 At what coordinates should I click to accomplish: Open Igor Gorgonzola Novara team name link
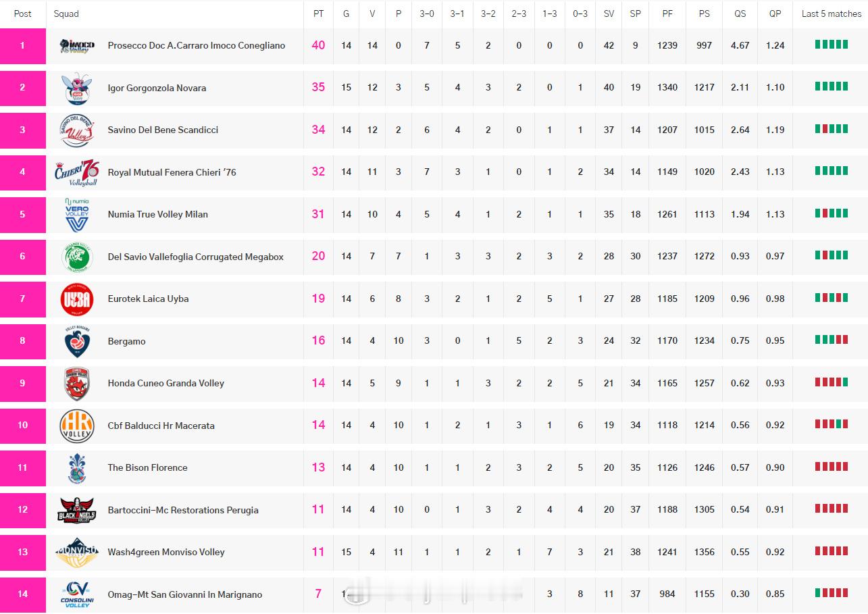157,88
